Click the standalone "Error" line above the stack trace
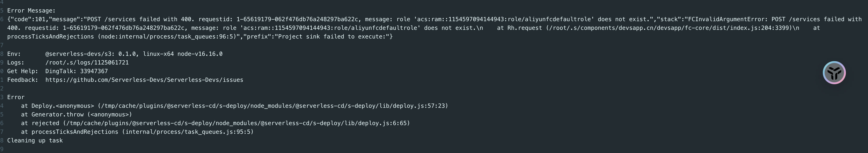 tap(16, 97)
